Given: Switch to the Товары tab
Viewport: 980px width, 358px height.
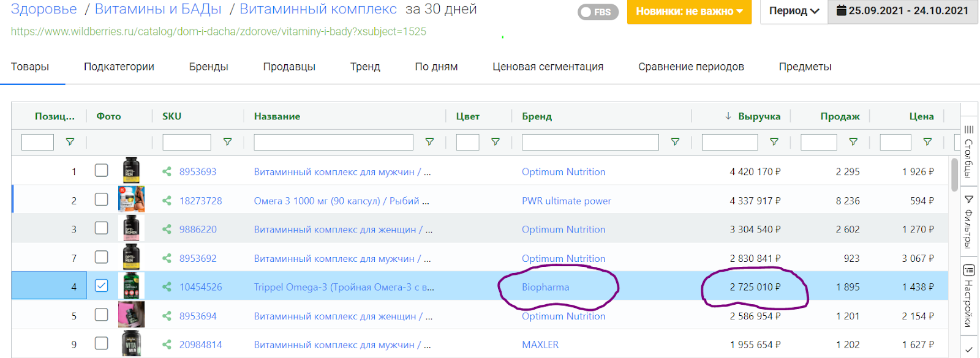Looking at the screenshot, I should 30,67.
